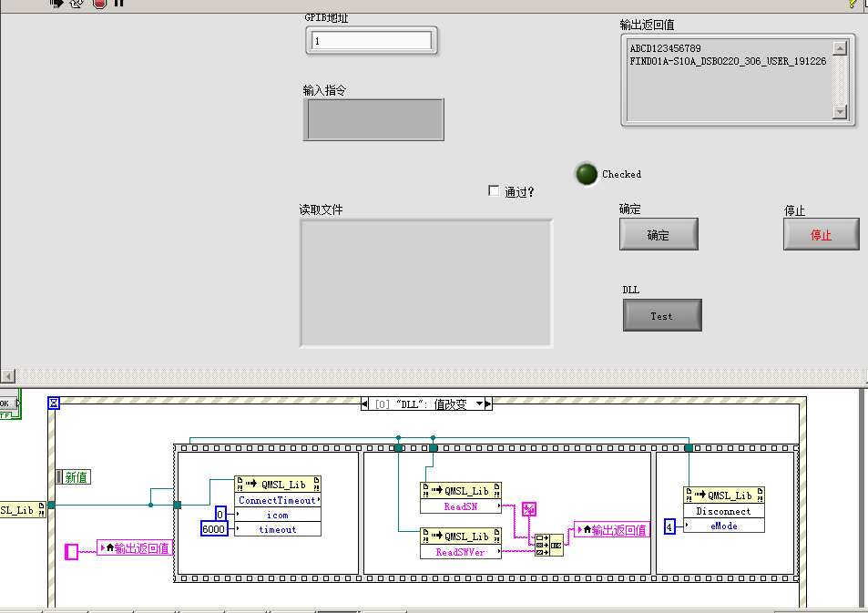This screenshot has width=868, height=613.
Task: Click the right arrow of the event selector
Action: 488,404
